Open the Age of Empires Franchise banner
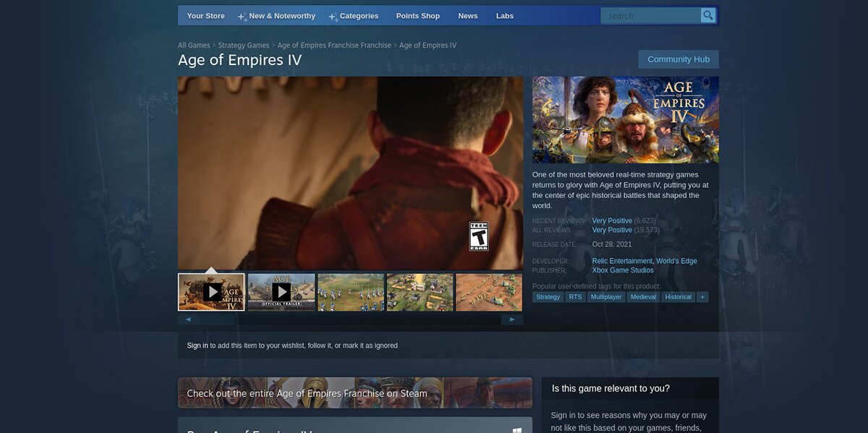This screenshot has height=433, width=868. point(355,393)
